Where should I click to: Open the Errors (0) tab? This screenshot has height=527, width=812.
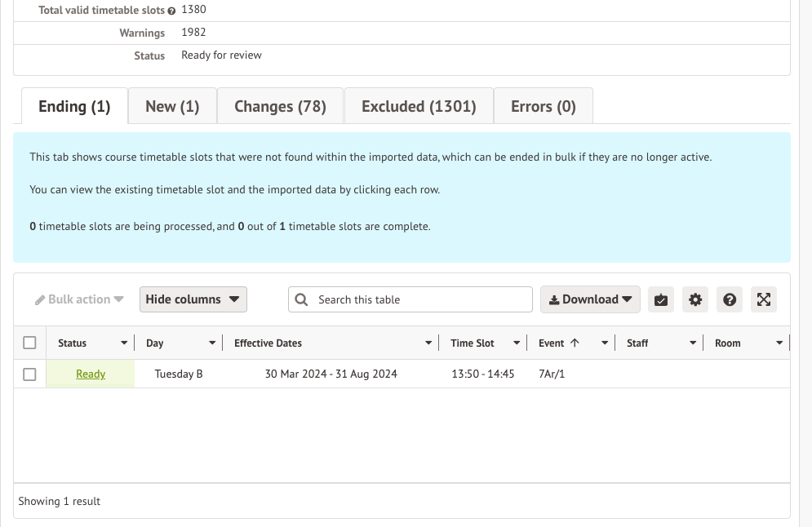tap(543, 107)
